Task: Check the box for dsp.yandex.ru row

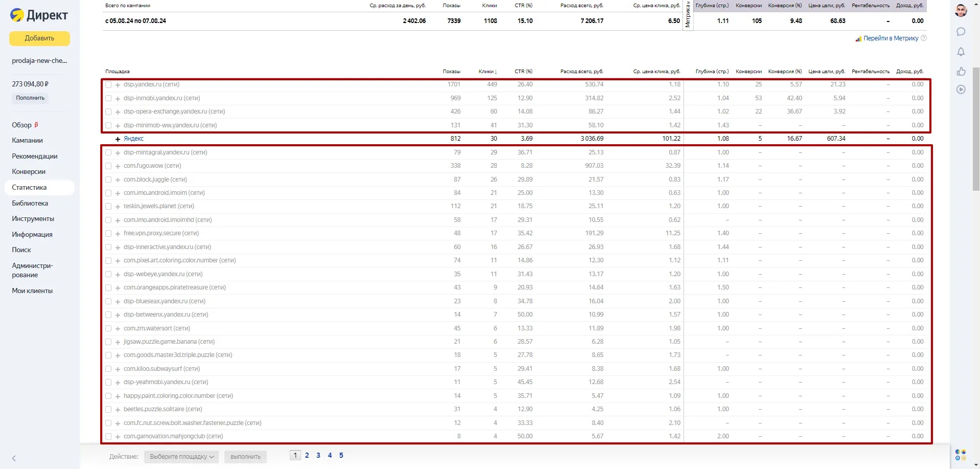Action: 108,85
